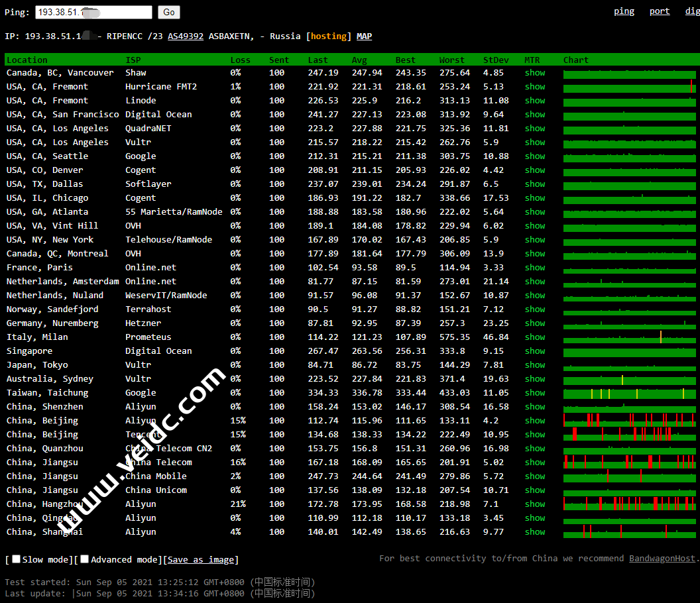
Task: Show MTR for Fremont Hurricane FMT2
Action: click(535, 87)
